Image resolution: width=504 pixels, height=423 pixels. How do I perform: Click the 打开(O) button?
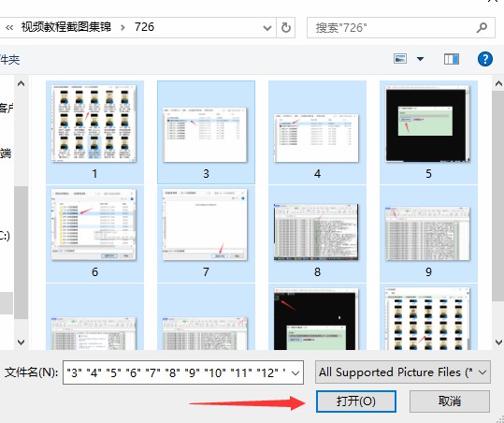click(x=356, y=401)
